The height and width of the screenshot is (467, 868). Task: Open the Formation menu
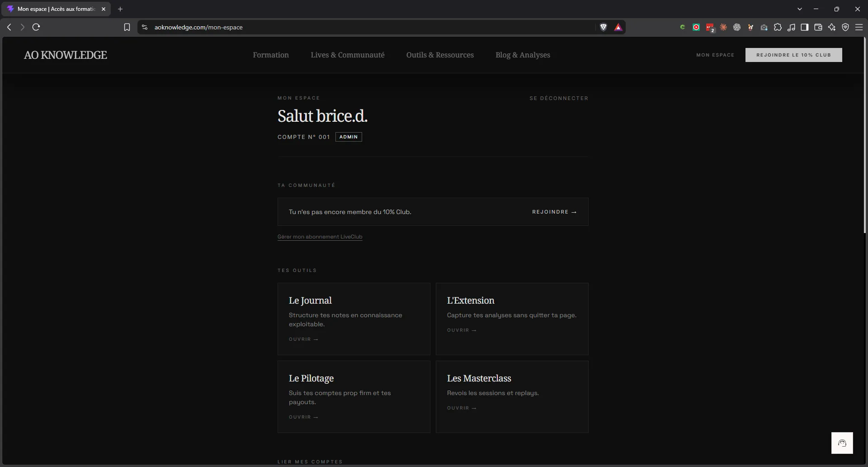pos(271,55)
